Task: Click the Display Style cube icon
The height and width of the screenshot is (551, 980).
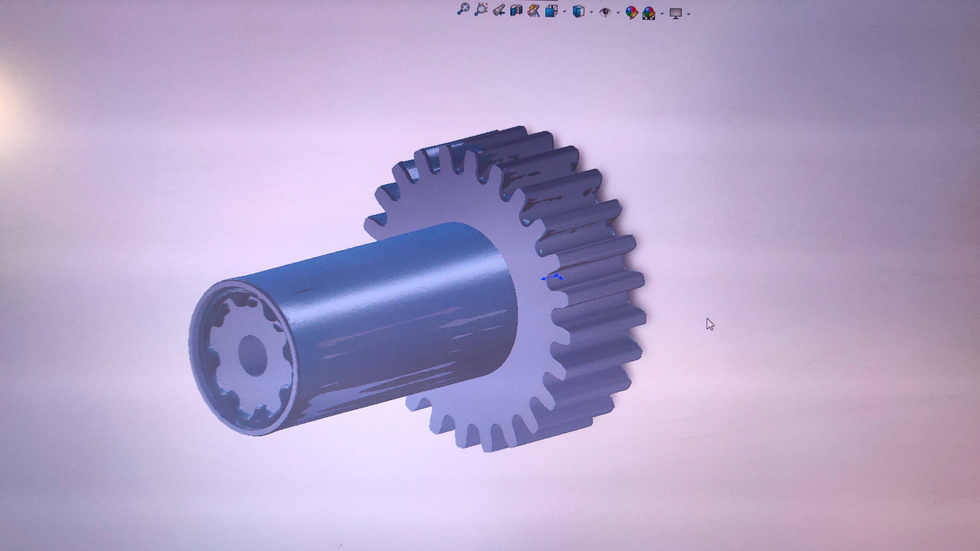Action: (578, 11)
